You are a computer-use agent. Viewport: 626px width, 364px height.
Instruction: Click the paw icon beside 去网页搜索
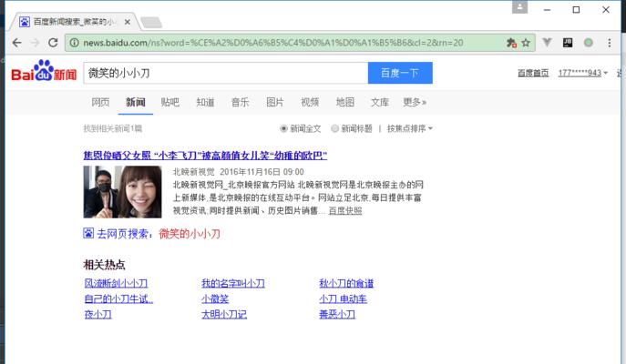point(88,233)
